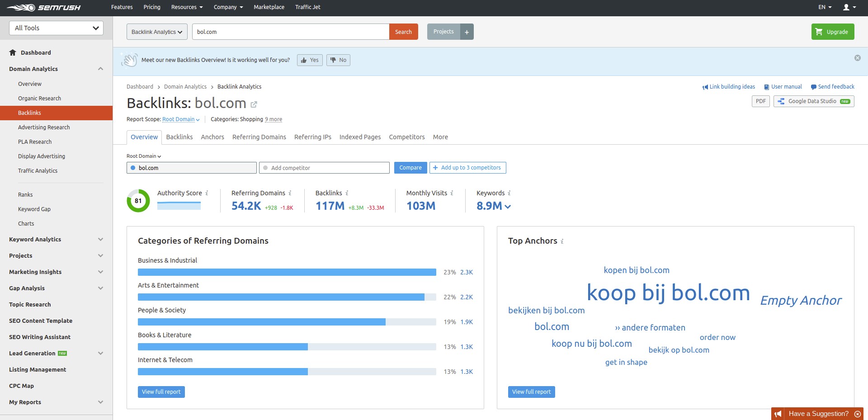This screenshot has height=420, width=868.
Task: Expand the Company menu
Action: point(228,7)
